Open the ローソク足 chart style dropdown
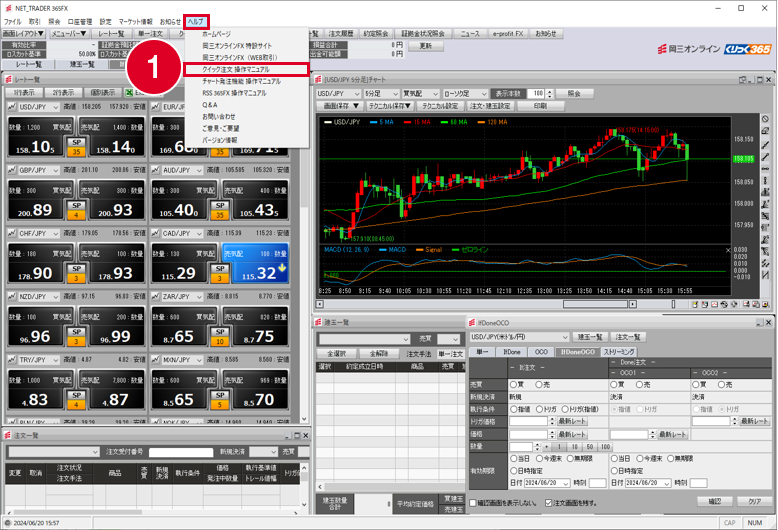The height and width of the screenshot is (530, 778). 465,93
